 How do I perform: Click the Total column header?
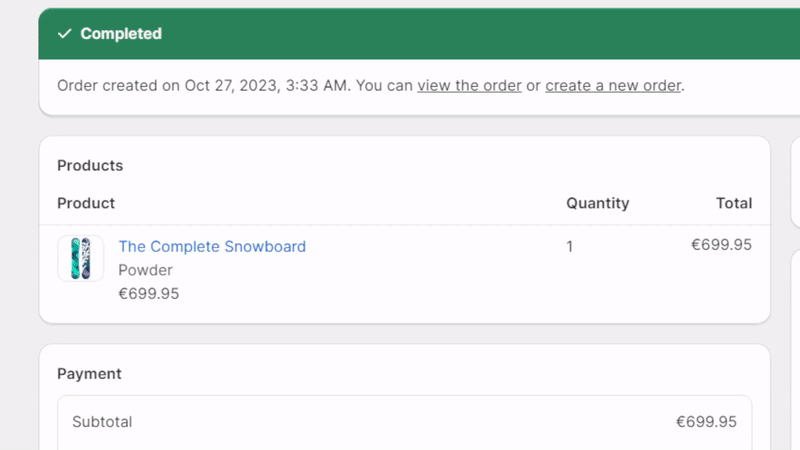pos(733,203)
